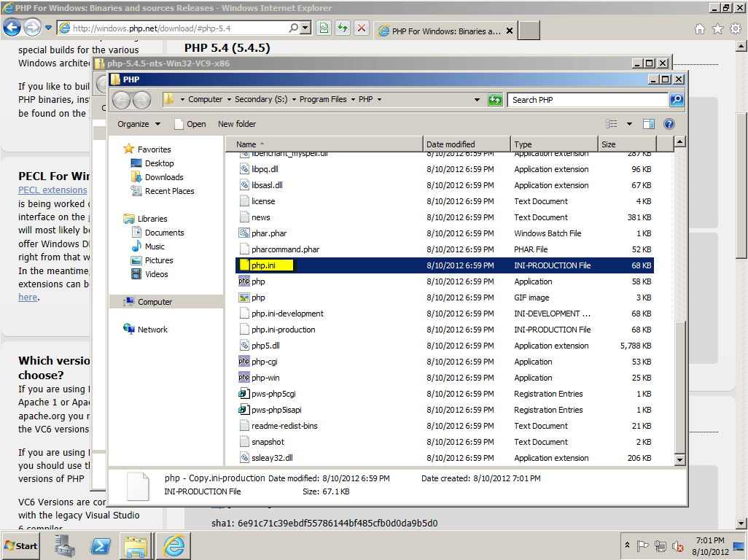Open the Organize menu
This screenshot has width=748, height=560.
(139, 124)
